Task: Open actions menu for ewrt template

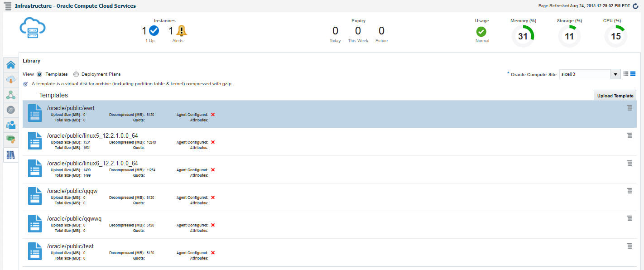Action: pos(630,108)
